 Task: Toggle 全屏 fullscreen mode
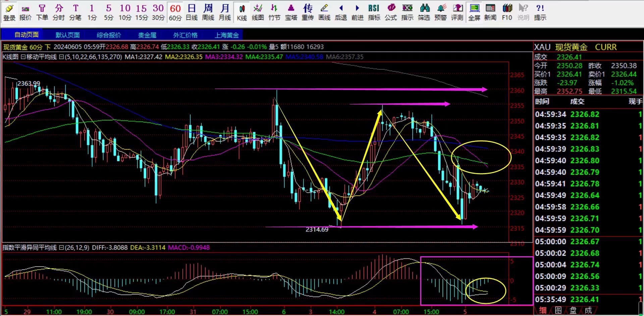pyautogui.click(x=474, y=12)
